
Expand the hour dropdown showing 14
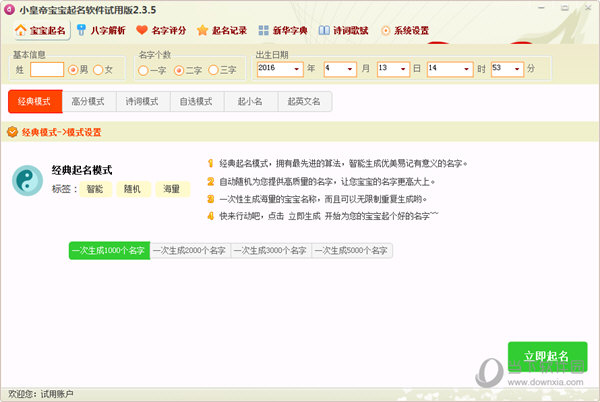point(466,69)
